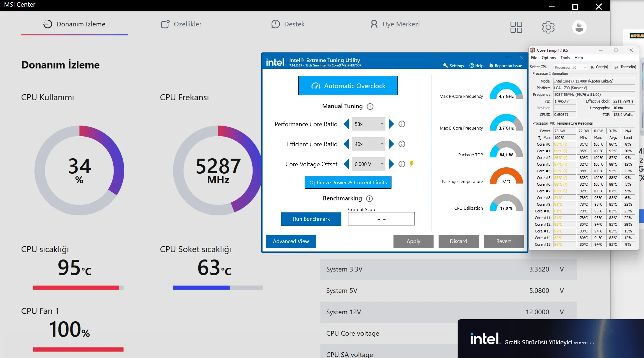The height and width of the screenshot is (358, 644).
Task: Click Discard button in Intel XTU
Action: click(x=459, y=241)
